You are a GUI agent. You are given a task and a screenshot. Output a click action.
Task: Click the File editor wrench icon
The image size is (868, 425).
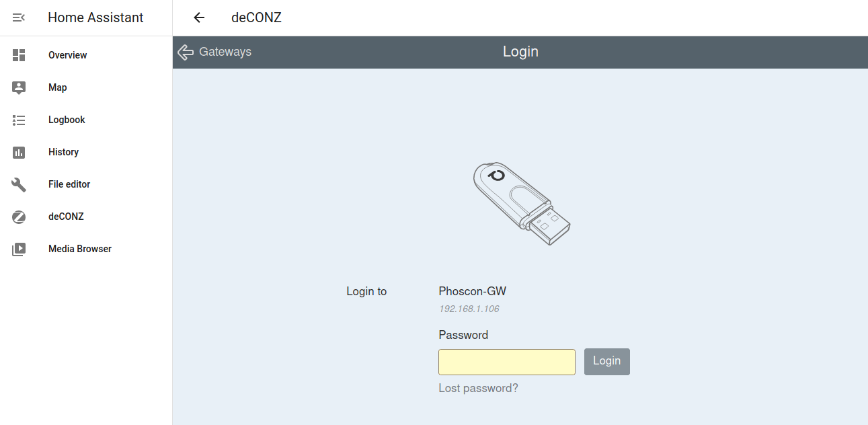[19, 184]
